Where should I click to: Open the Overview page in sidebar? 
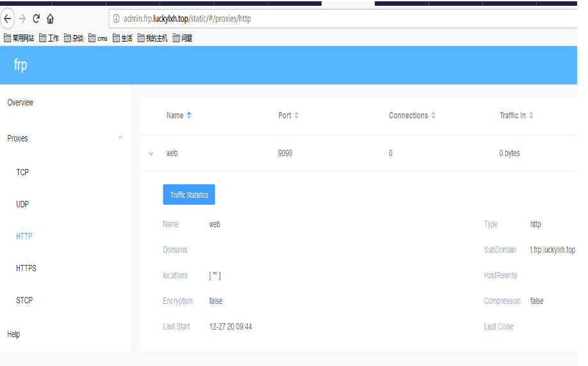pyautogui.click(x=20, y=102)
